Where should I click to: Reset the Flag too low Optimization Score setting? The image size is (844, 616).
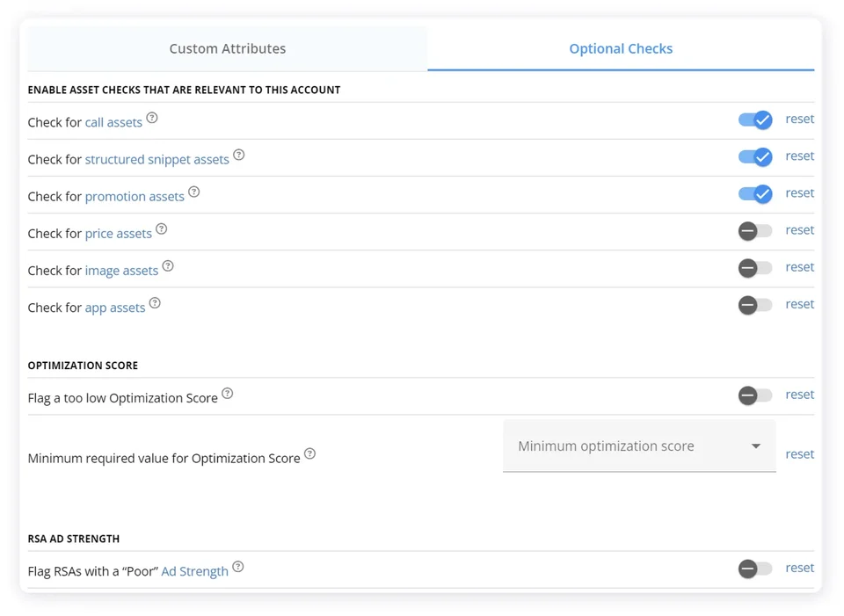point(800,395)
